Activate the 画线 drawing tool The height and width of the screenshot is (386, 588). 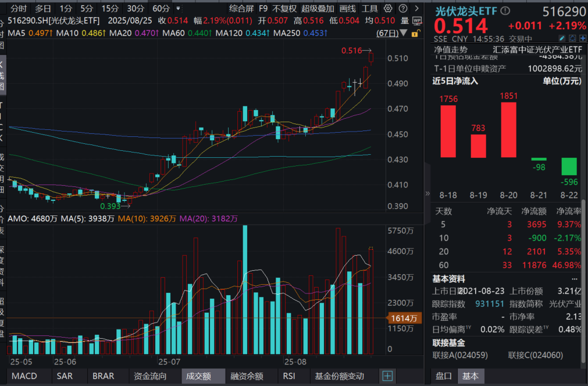[348, 9]
